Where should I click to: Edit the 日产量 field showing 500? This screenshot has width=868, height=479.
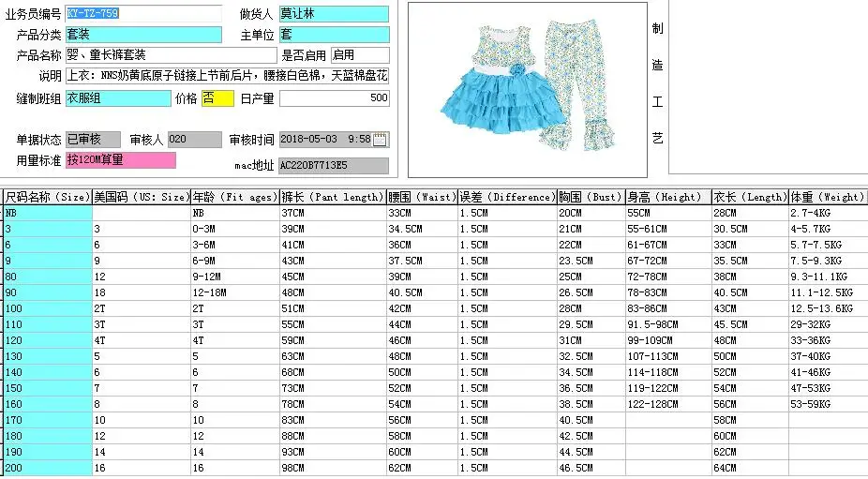[335, 98]
